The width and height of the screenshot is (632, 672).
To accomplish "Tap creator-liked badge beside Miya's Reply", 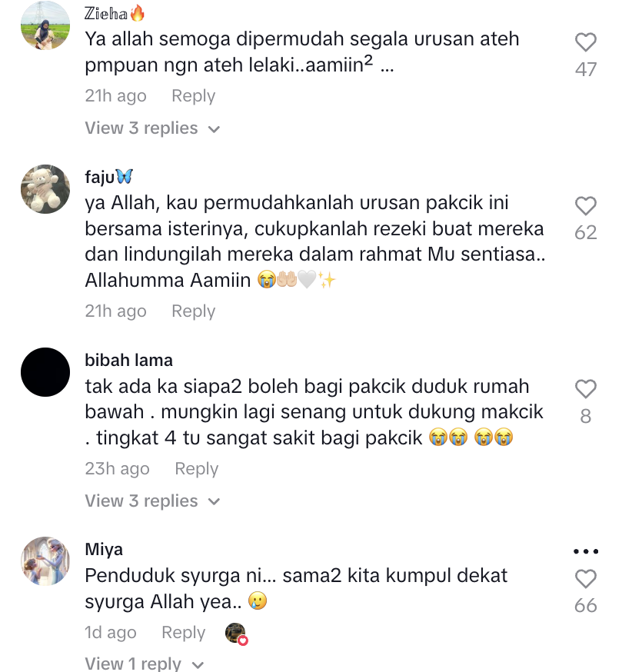I will [236, 634].
